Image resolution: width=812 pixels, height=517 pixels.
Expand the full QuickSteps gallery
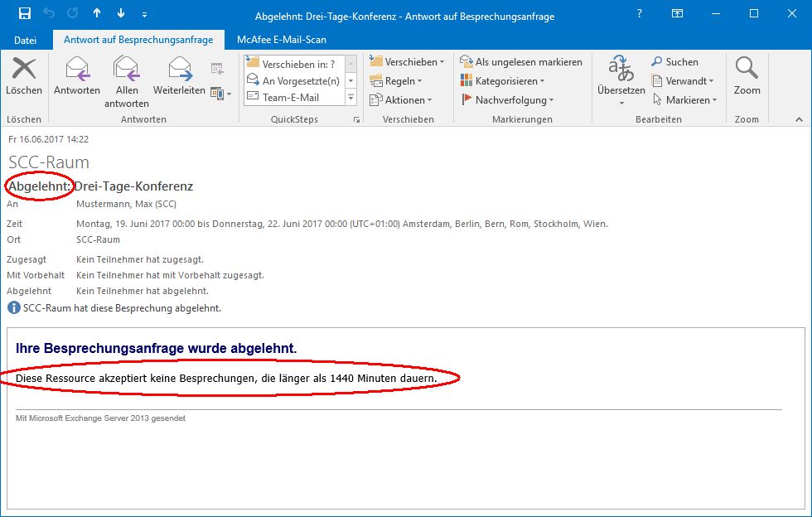(x=351, y=98)
